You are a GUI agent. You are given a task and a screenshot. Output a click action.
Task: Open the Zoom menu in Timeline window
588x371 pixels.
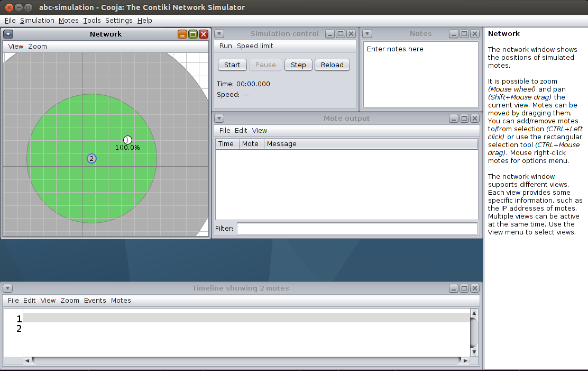point(70,301)
